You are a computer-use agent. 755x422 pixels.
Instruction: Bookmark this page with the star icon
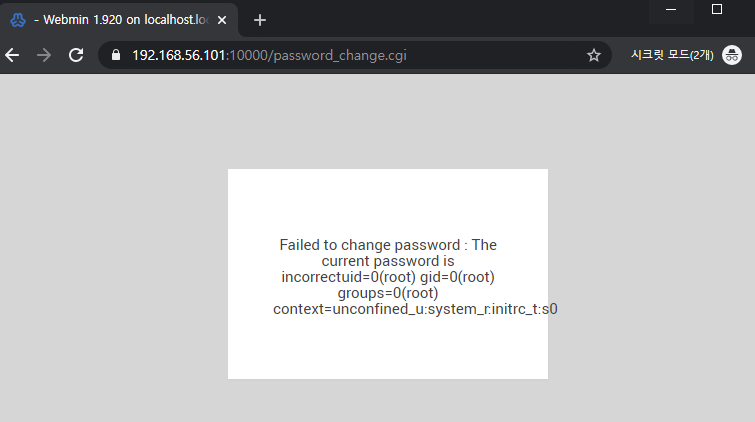point(594,55)
